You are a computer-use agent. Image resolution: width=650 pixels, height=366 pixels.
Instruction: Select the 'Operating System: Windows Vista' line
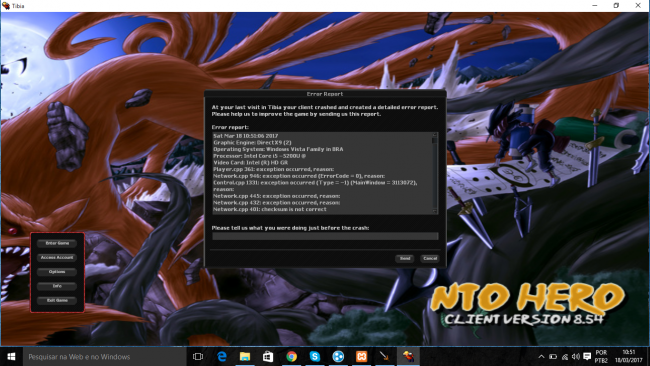coord(278,149)
